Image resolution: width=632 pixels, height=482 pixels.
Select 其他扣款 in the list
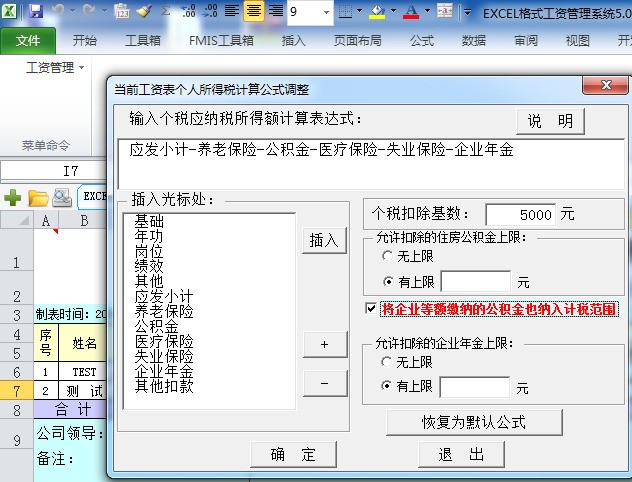point(164,386)
